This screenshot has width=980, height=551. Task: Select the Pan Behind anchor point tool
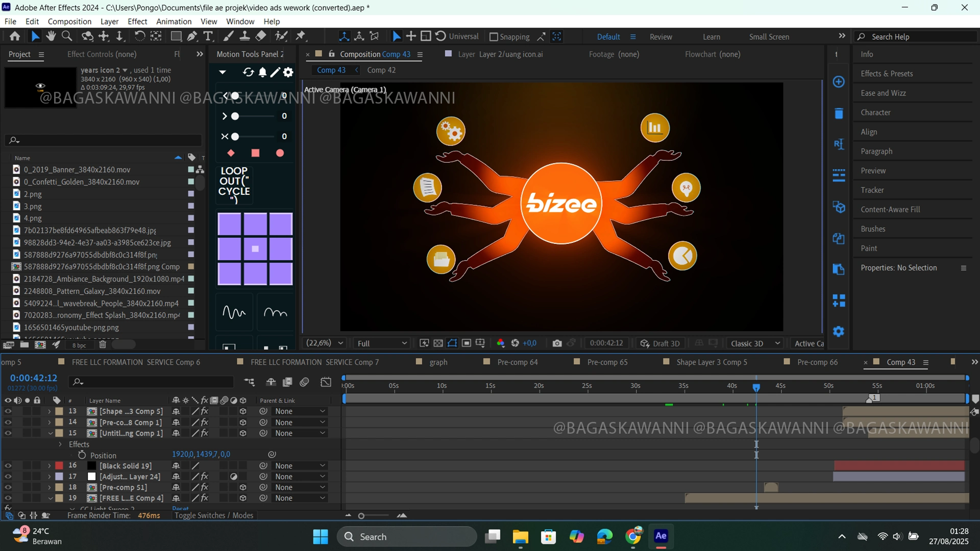156,36
